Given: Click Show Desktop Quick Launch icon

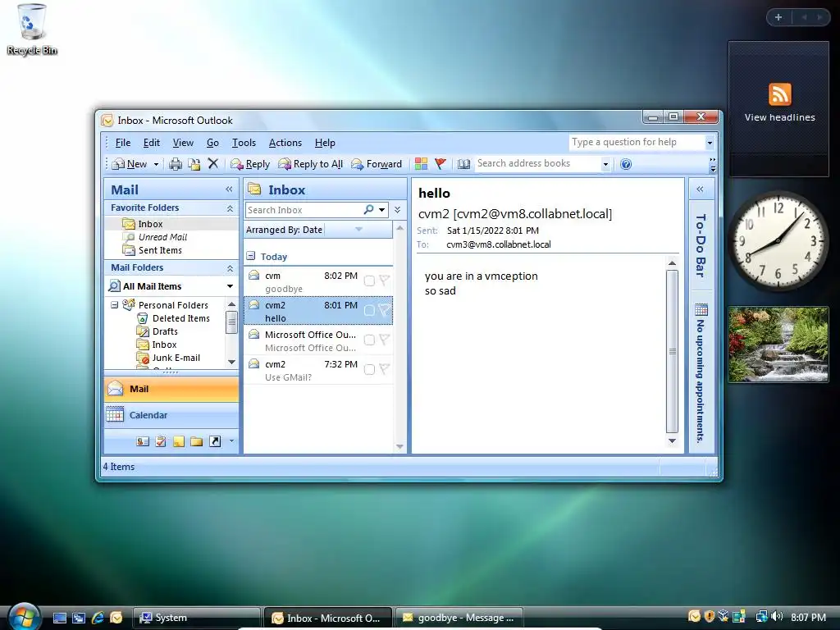Looking at the screenshot, I should pos(60,618).
